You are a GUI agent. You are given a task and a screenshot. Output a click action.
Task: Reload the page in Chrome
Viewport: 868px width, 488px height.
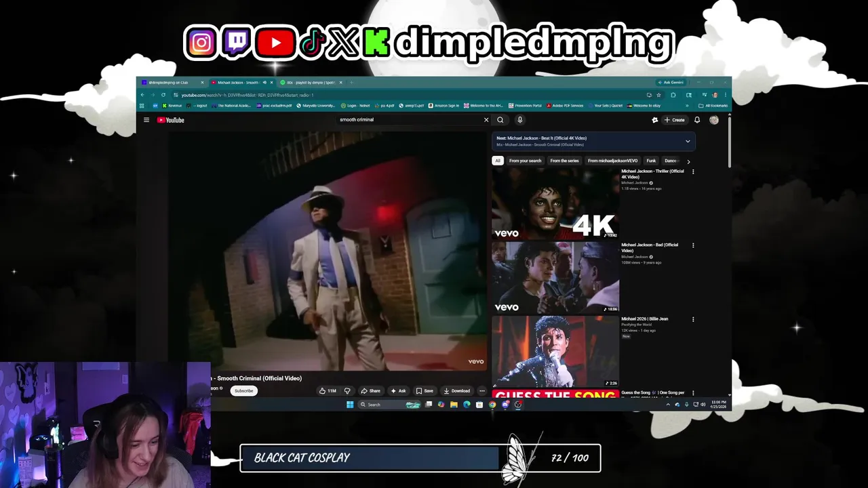tap(163, 95)
